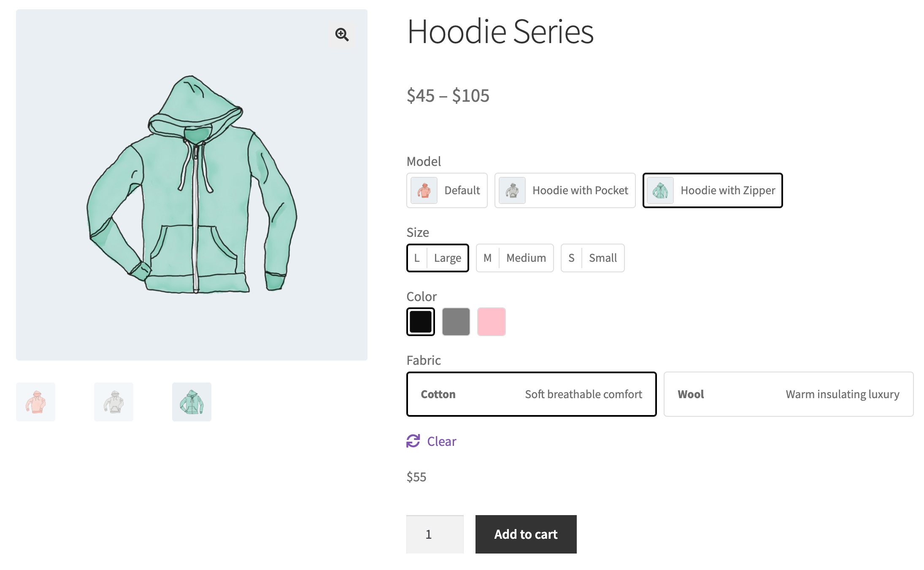Viewport: 924px width, 570px height.
Task: Click the image zoom magnifier icon
Action: (x=342, y=34)
